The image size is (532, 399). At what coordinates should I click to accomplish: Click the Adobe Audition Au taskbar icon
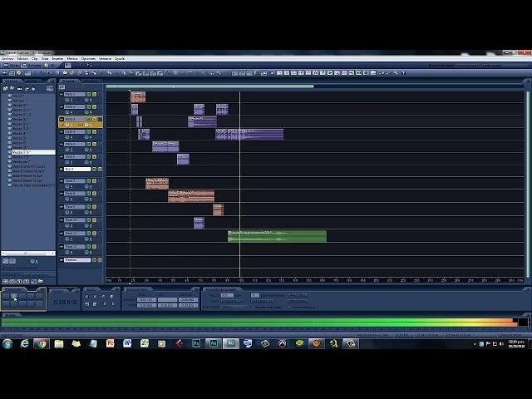click(231, 343)
